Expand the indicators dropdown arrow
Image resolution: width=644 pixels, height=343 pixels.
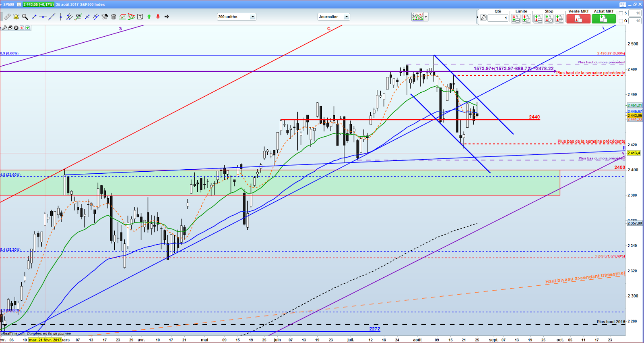click(426, 17)
